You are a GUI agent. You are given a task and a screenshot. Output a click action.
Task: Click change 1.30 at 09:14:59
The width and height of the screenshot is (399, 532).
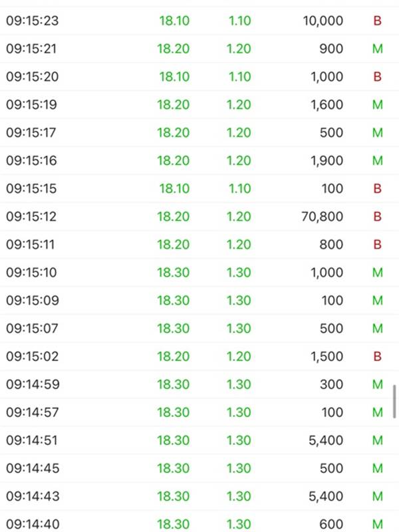(239, 384)
